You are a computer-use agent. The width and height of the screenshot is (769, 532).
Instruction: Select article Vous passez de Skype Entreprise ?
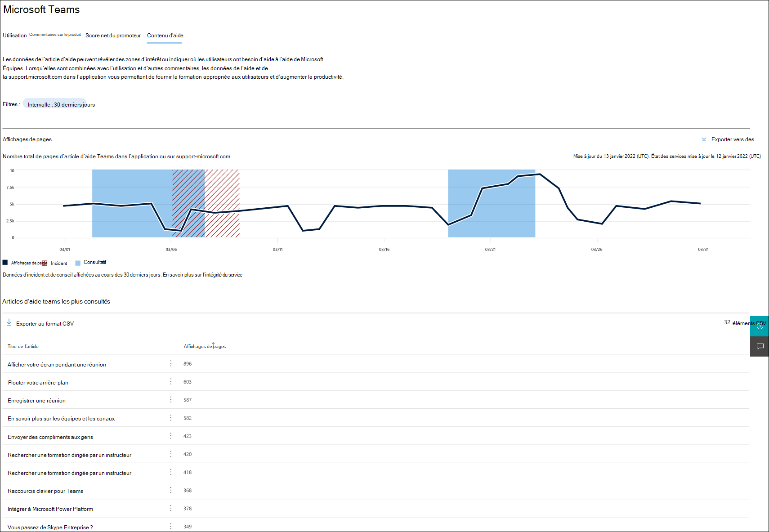click(50, 528)
